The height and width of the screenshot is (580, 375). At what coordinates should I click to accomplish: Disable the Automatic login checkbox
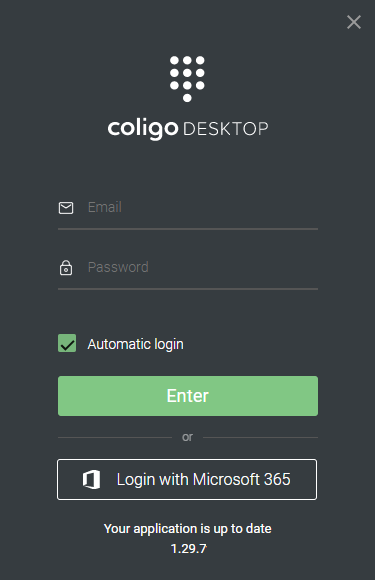pyautogui.click(x=67, y=343)
